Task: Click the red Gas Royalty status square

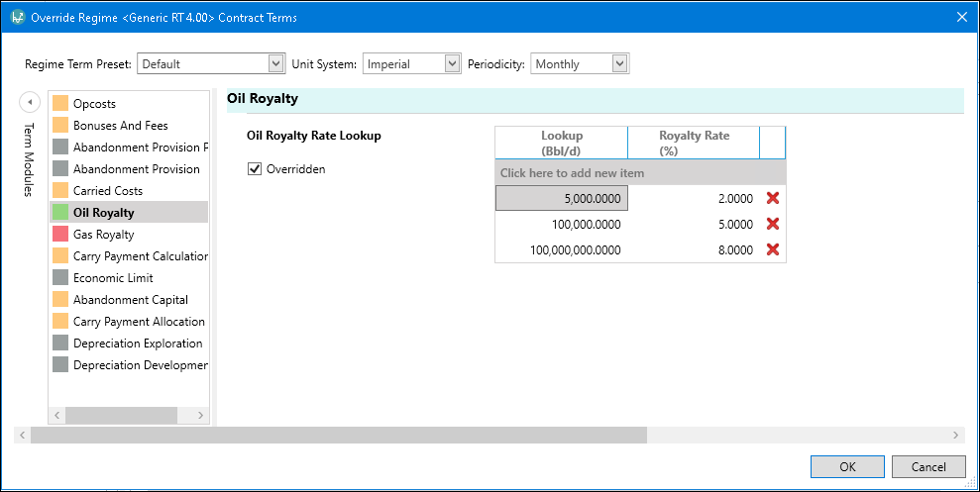Action: coord(60,234)
